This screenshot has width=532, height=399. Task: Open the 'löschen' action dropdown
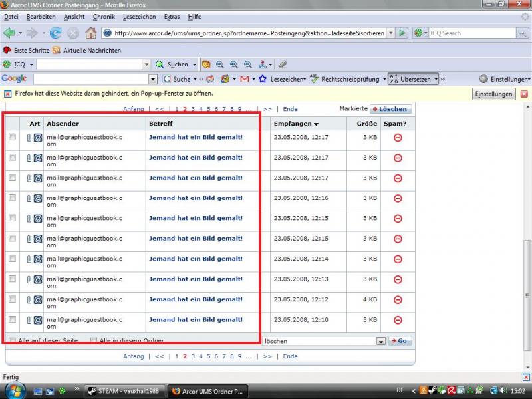click(x=381, y=341)
